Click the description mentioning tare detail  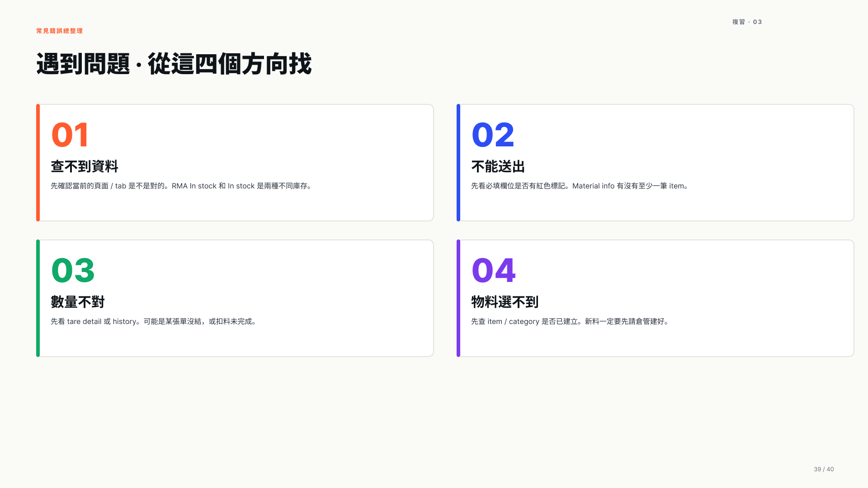pyautogui.click(x=155, y=321)
